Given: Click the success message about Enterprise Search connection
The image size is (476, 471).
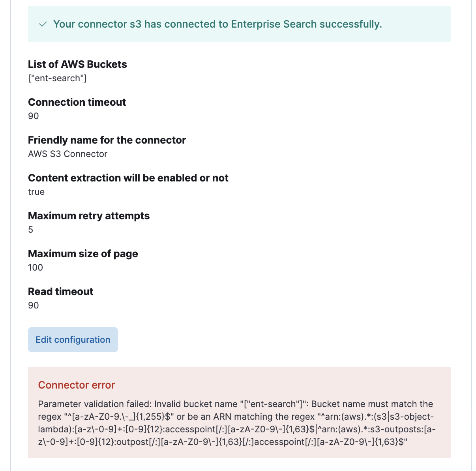Looking at the screenshot, I should 218,24.
